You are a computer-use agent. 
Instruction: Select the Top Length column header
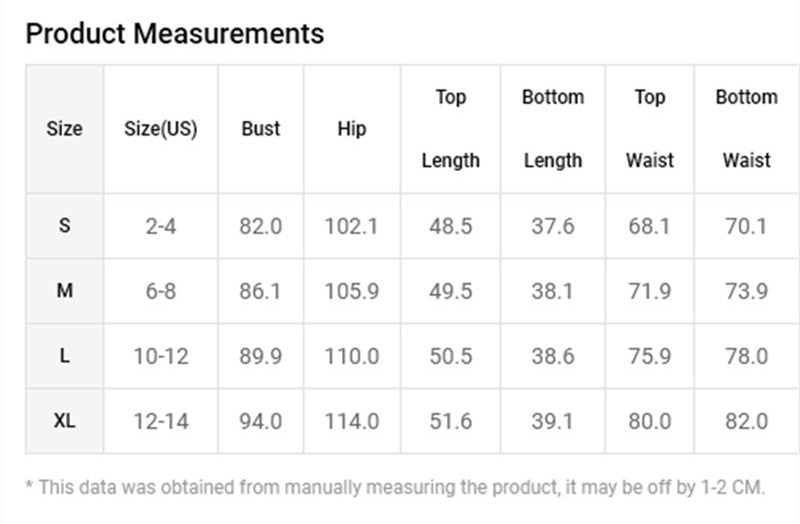click(451, 129)
